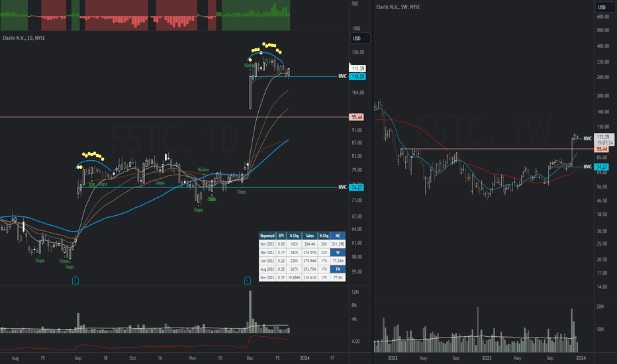Click the 'SF' cell in the earnings table
617x364 pixels.
(x=338, y=252)
